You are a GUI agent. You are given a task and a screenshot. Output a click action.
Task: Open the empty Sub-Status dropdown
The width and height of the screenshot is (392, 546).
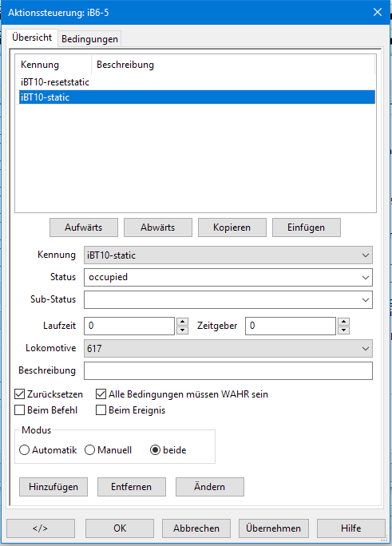coord(228,300)
